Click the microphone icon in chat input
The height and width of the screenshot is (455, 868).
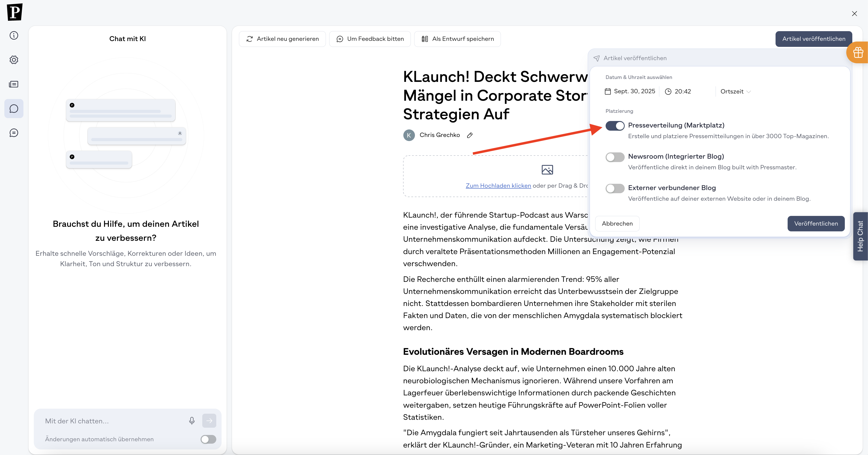pyautogui.click(x=192, y=421)
